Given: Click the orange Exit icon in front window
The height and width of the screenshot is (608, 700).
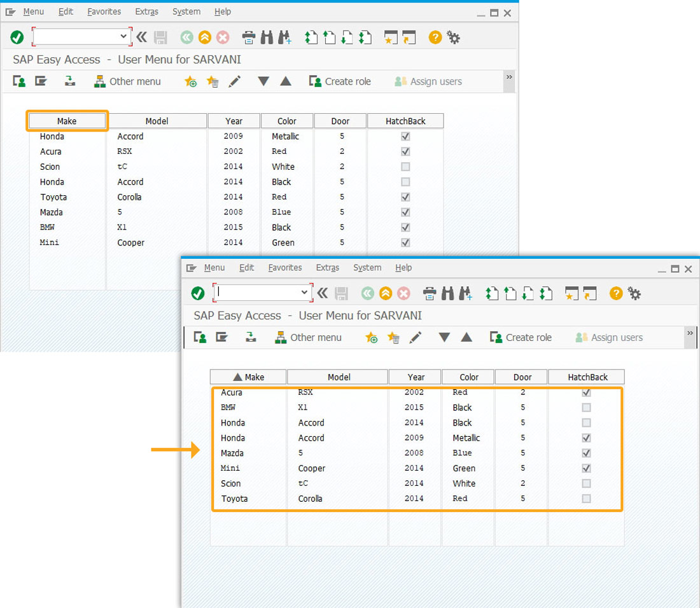Looking at the screenshot, I should tap(386, 294).
